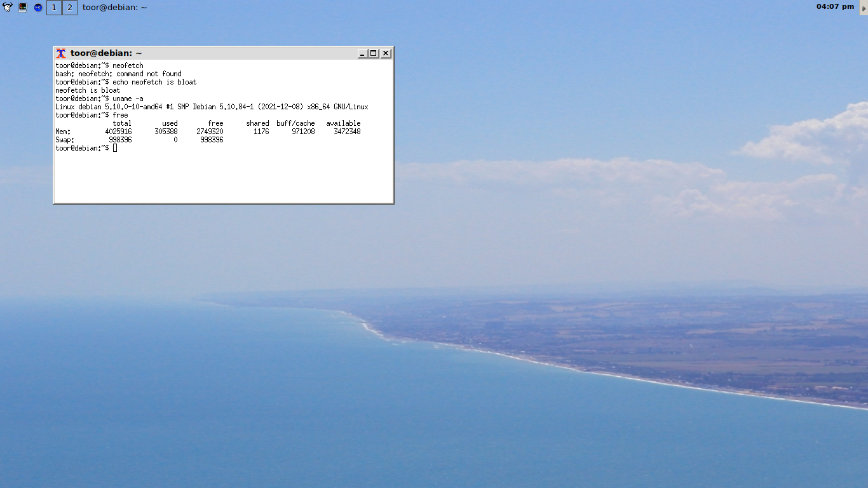Click the 'available' column header
The image size is (868, 488).
click(343, 123)
